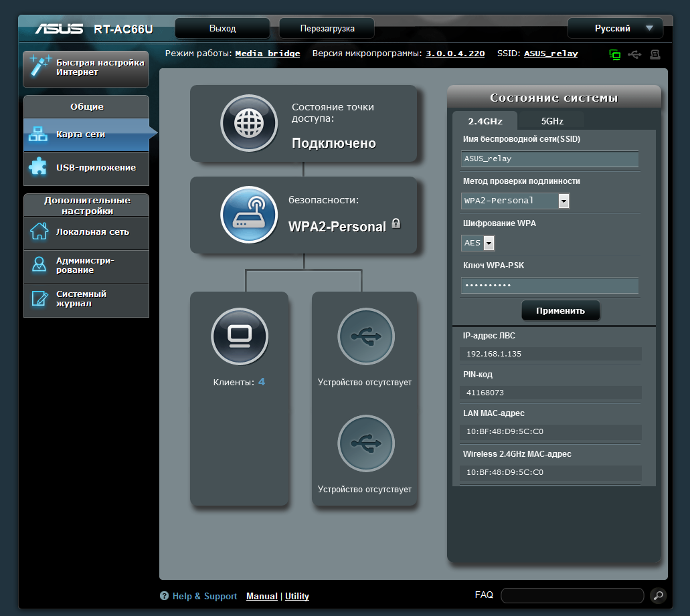Open the WPA encryption AES dropdown
The width and height of the screenshot is (690, 616).
click(x=478, y=243)
